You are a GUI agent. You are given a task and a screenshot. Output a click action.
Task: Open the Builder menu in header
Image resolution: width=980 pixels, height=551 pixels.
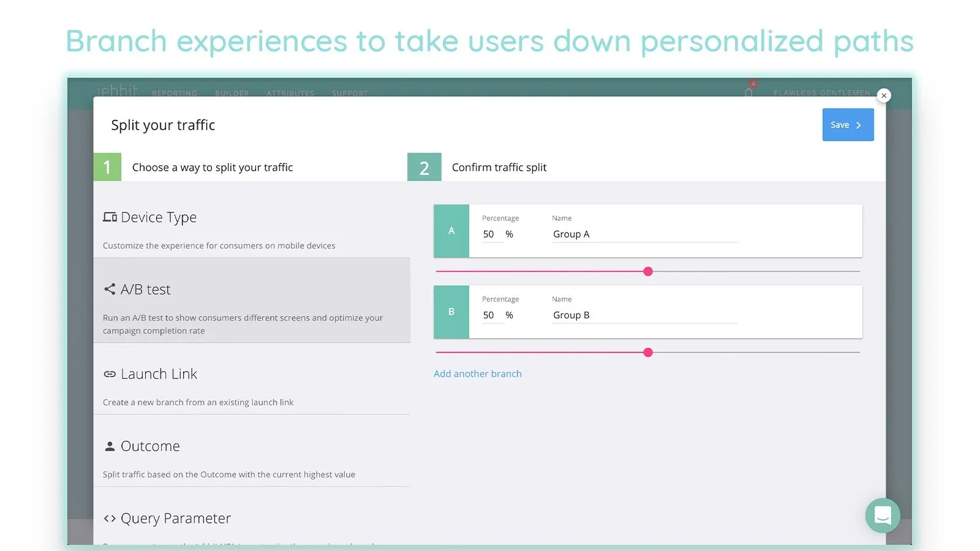coord(232,94)
